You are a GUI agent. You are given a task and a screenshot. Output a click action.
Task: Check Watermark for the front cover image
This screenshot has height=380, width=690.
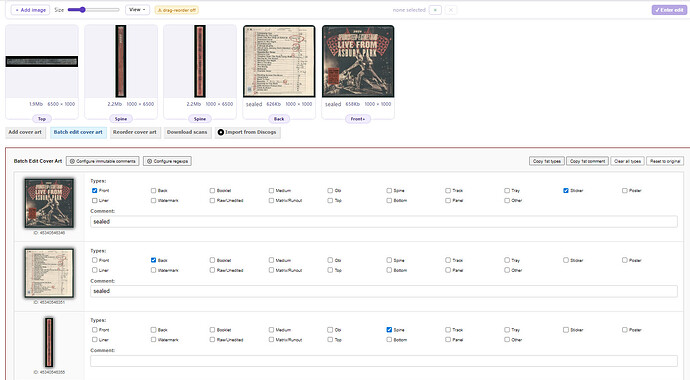(154, 201)
